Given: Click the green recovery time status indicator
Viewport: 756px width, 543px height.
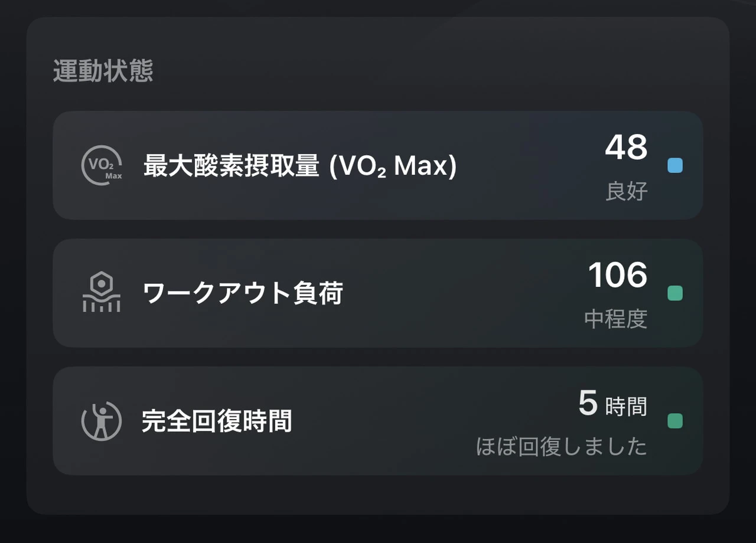Looking at the screenshot, I should tap(674, 421).
